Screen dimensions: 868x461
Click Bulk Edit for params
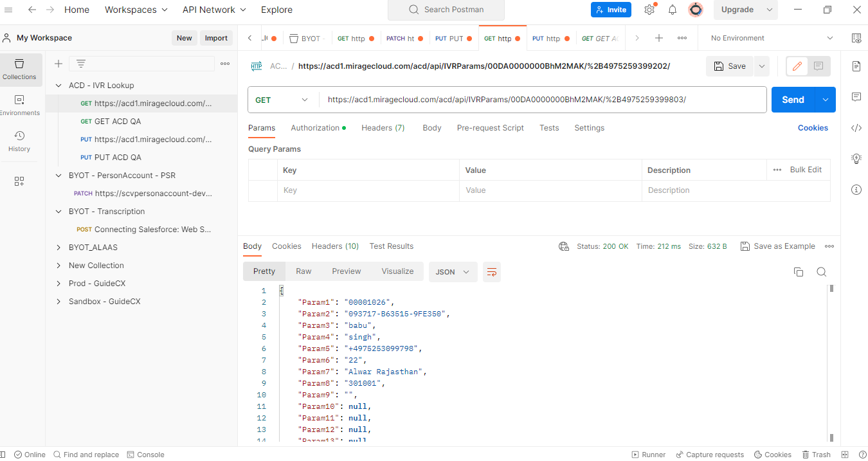[x=806, y=170]
